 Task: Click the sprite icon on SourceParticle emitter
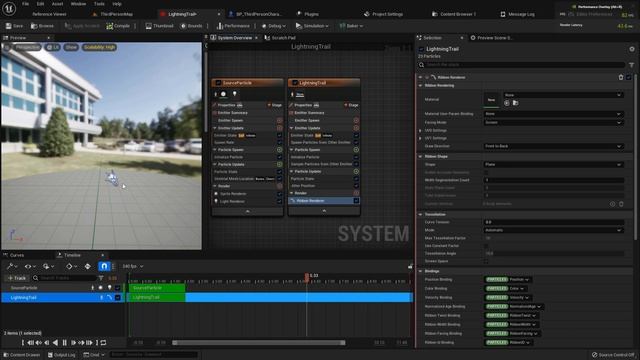pyautogui.click(x=223, y=94)
